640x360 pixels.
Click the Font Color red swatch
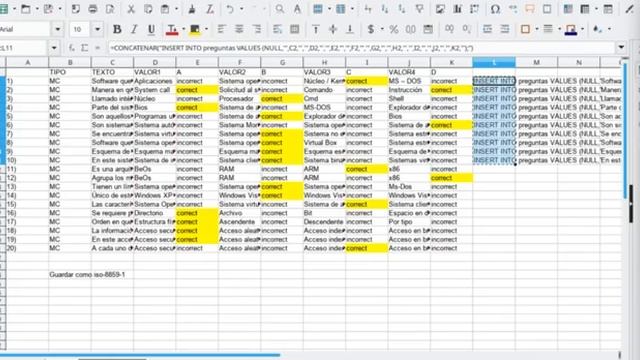click(x=172, y=29)
